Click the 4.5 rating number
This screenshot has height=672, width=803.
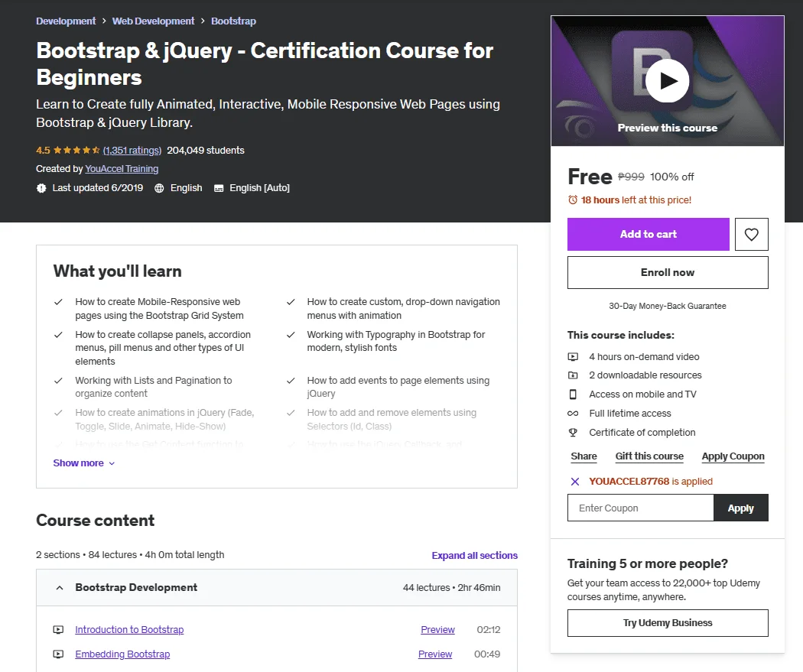(43, 151)
